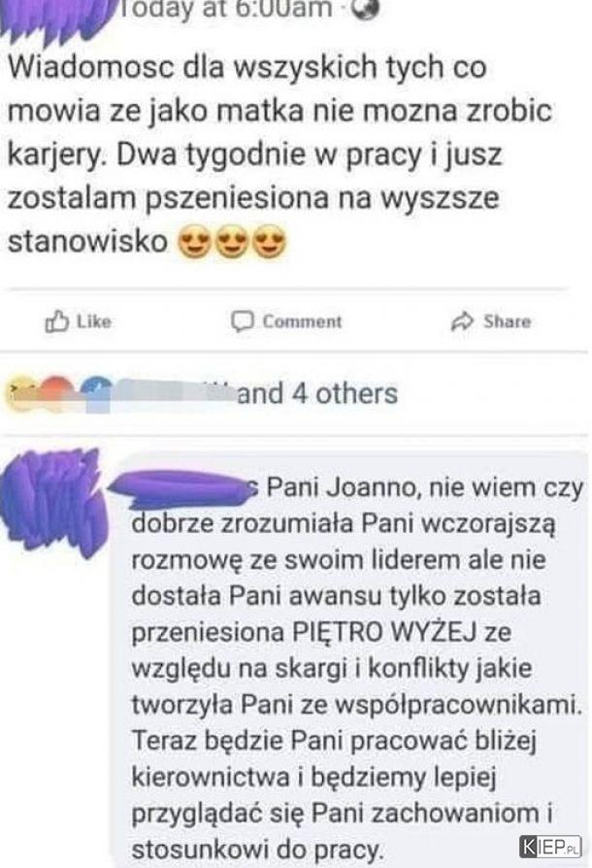592x868 pixels.
Task: Click the Comment speech bubble icon
Action: [242, 321]
